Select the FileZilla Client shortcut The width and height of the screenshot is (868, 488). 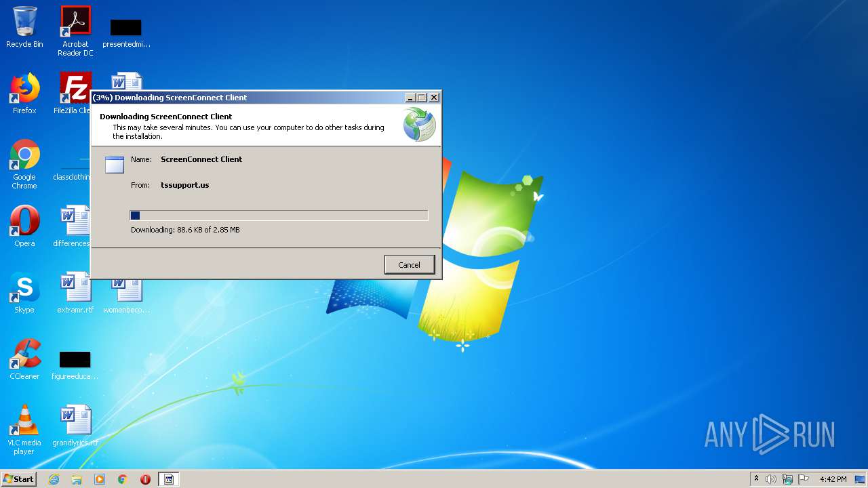click(x=73, y=94)
